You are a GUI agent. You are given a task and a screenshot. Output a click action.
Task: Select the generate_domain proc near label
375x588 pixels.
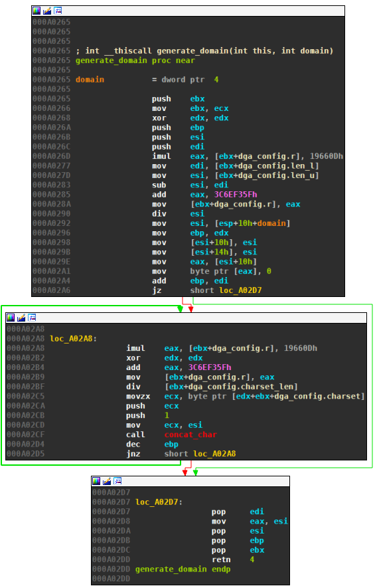[x=135, y=60]
